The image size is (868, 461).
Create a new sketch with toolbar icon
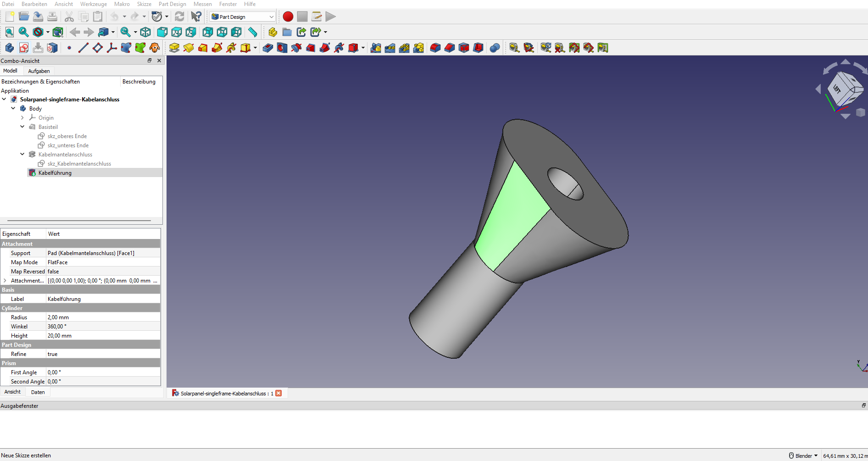(x=24, y=48)
